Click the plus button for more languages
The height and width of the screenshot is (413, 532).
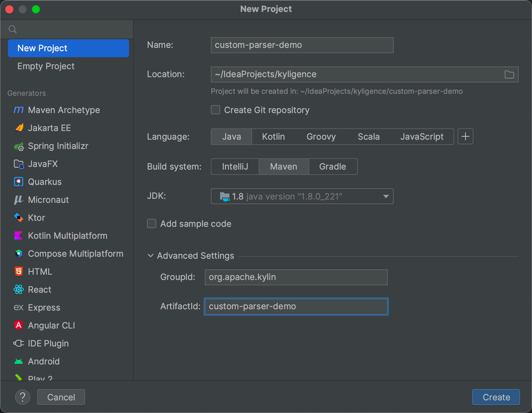pos(465,136)
